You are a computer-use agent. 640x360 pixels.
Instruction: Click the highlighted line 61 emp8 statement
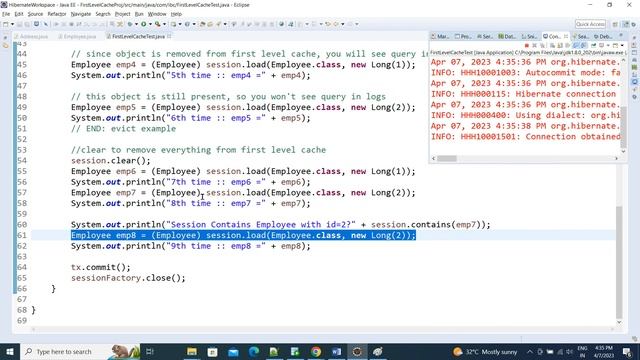243,235
